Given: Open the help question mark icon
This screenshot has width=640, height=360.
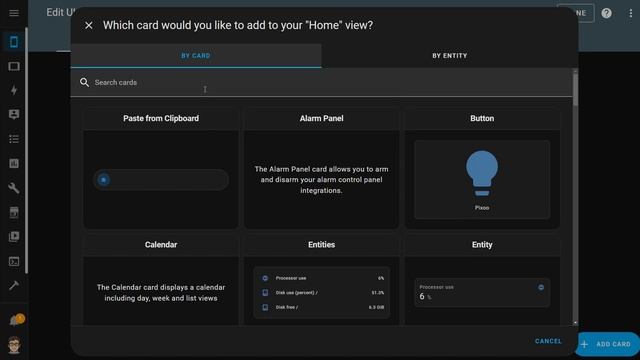Looking at the screenshot, I should 607,13.
